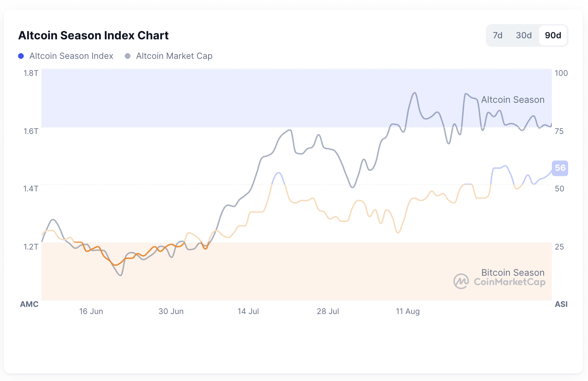Click the 14 Jul date label
Screen dimensions: 588x381
(248, 311)
